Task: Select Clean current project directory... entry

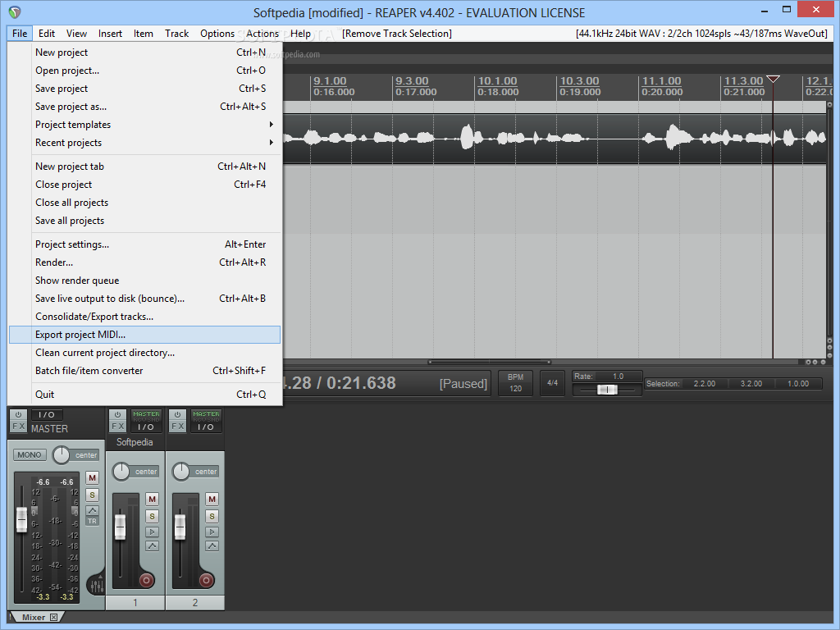Action: click(x=144, y=353)
